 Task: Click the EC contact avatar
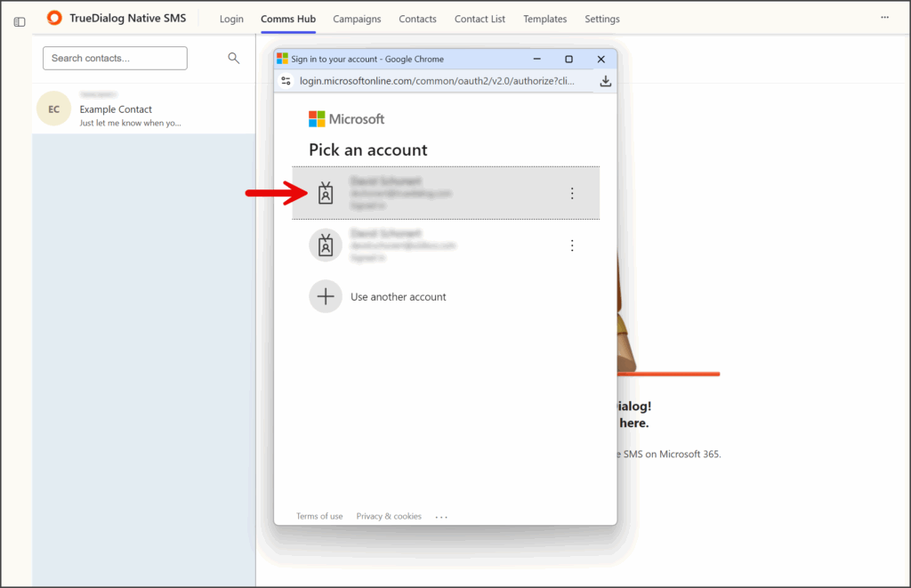54,109
